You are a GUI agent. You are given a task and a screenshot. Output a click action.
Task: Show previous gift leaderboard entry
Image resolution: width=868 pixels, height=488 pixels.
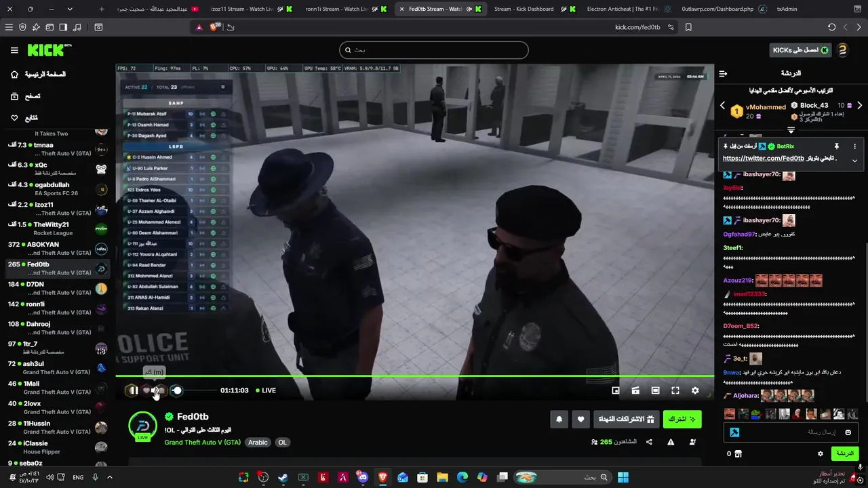pyautogui.click(x=722, y=106)
